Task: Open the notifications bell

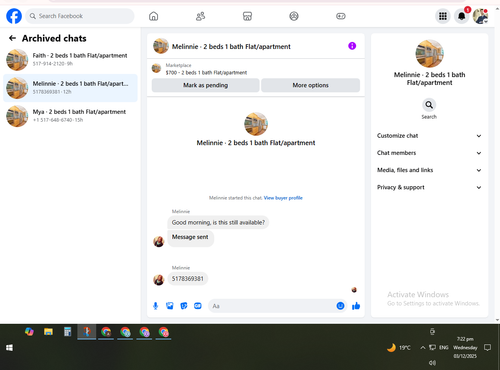Action: pos(462,16)
